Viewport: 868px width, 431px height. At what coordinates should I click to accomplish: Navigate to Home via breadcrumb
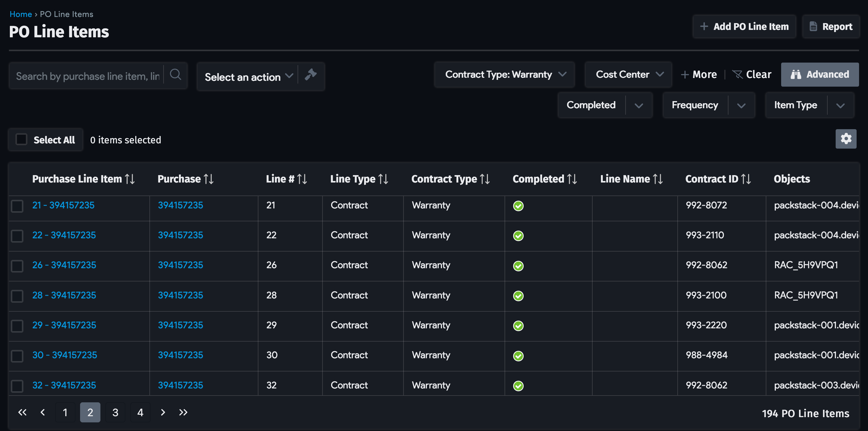21,14
